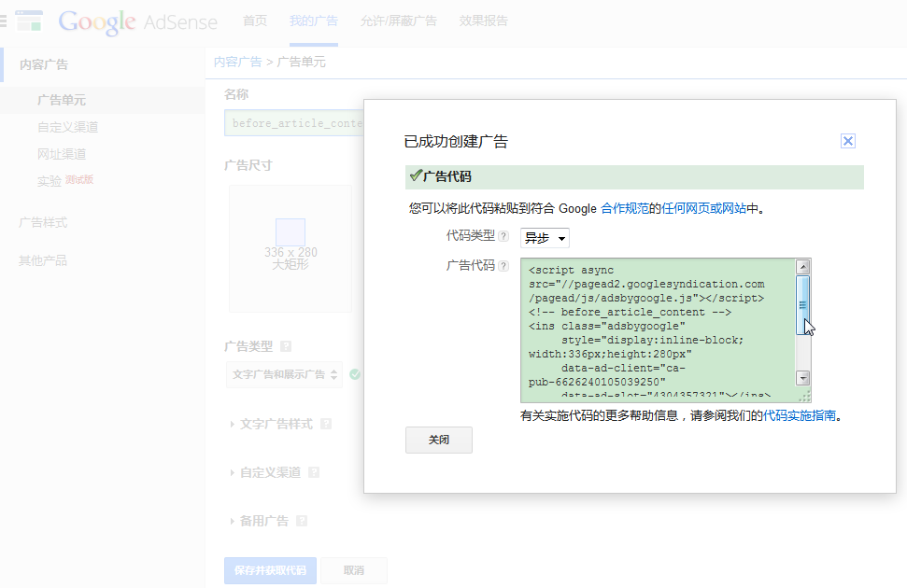
Task: Click the 内容广告 breadcrumb link
Action: point(238,62)
